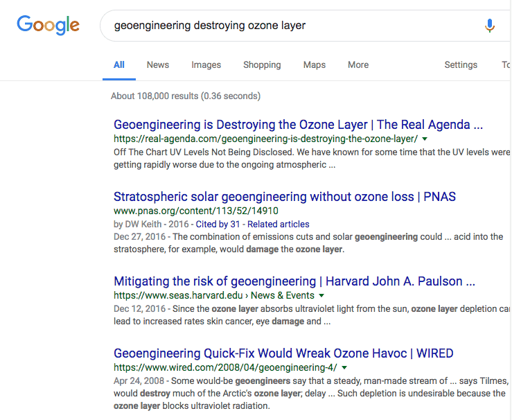Open 'Stratospheric solar geoengineering without ozone loss' PNAS

pyautogui.click(x=285, y=197)
